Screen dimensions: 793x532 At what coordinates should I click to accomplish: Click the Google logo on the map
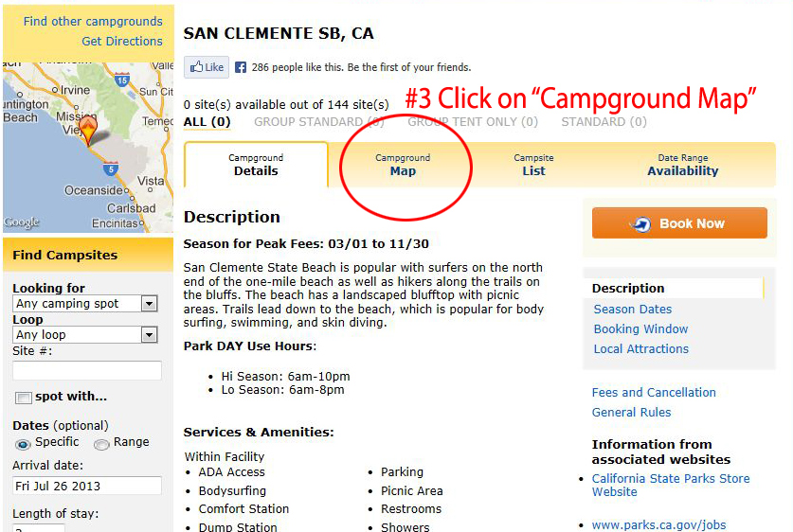point(21,222)
